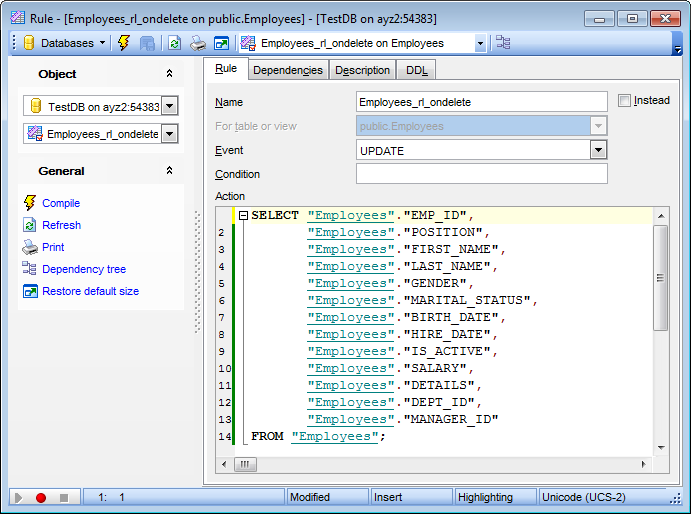691x514 pixels.
Task: Click the Databases toolbar button label
Action: tap(67, 43)
